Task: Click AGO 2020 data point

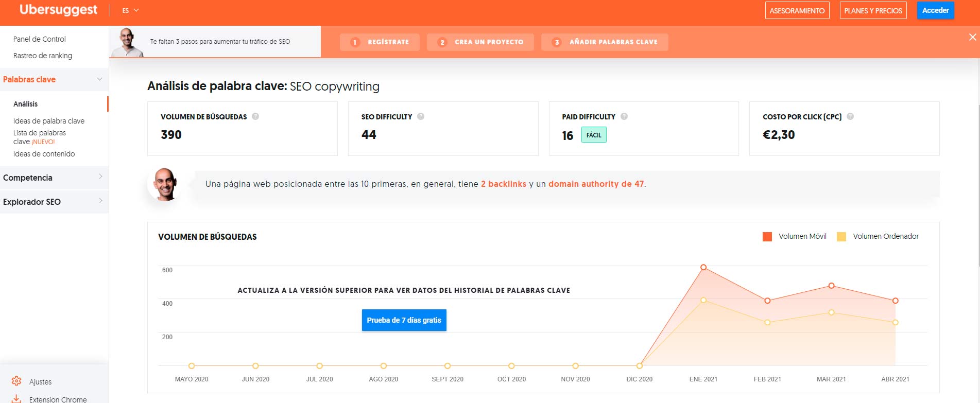Action: 384,366
